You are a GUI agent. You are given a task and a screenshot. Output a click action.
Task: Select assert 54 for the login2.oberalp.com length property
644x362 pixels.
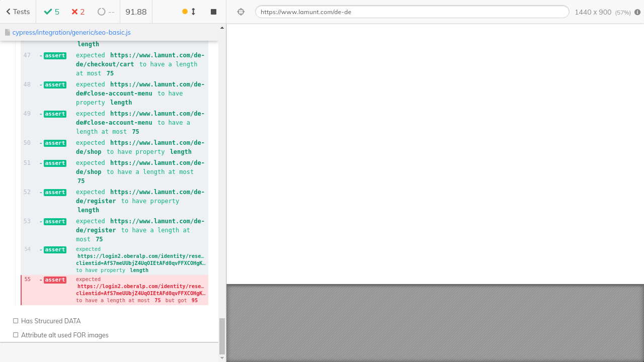115,259
